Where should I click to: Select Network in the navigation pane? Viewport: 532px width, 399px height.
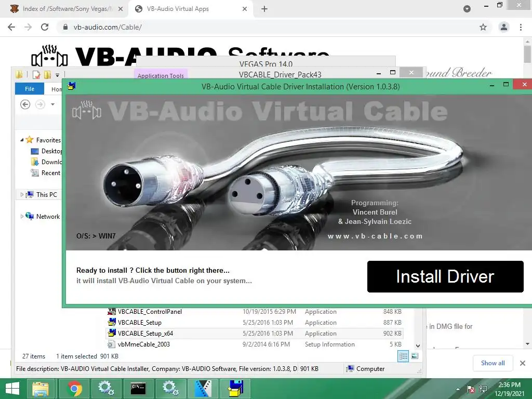48,217
